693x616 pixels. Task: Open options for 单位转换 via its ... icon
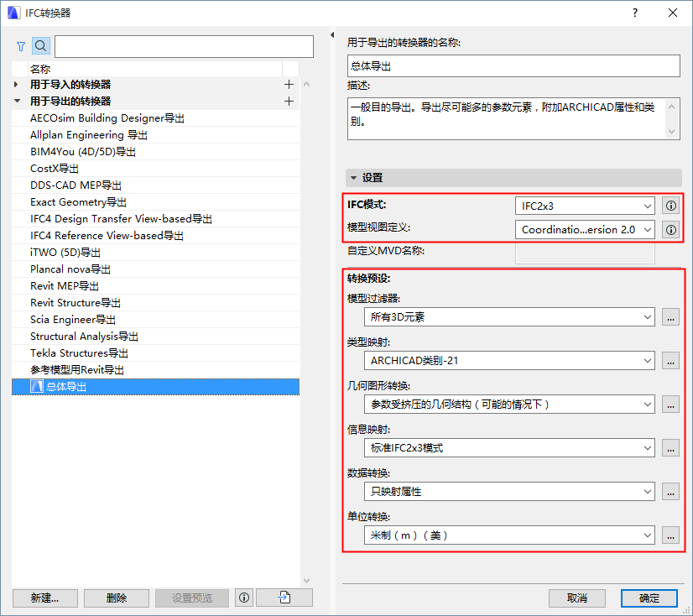670,535
